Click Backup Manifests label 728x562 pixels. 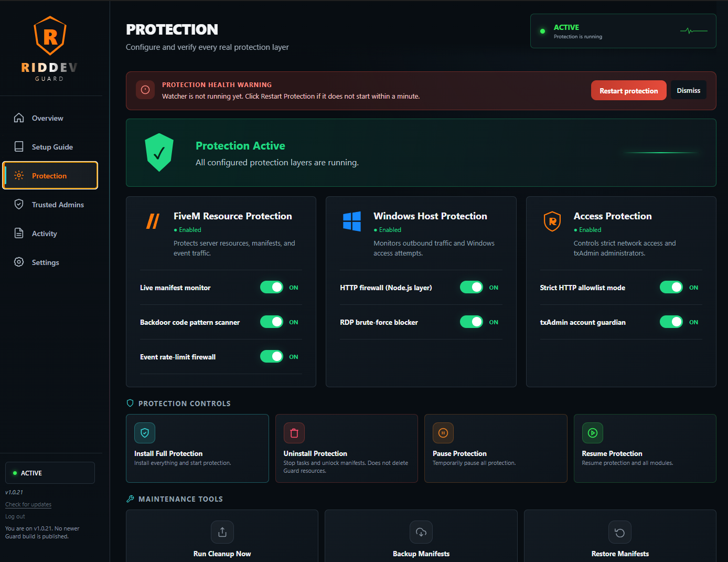(421, 554)
